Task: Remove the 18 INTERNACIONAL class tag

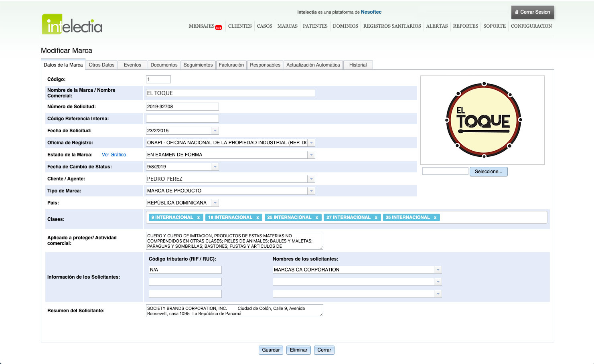Action: tap(257, 218)
